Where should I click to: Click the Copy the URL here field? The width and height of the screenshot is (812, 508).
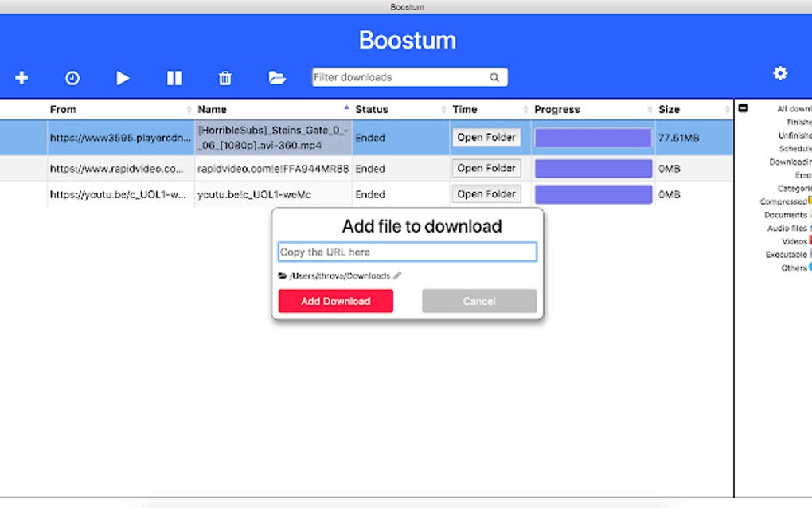tap(407, 251)
